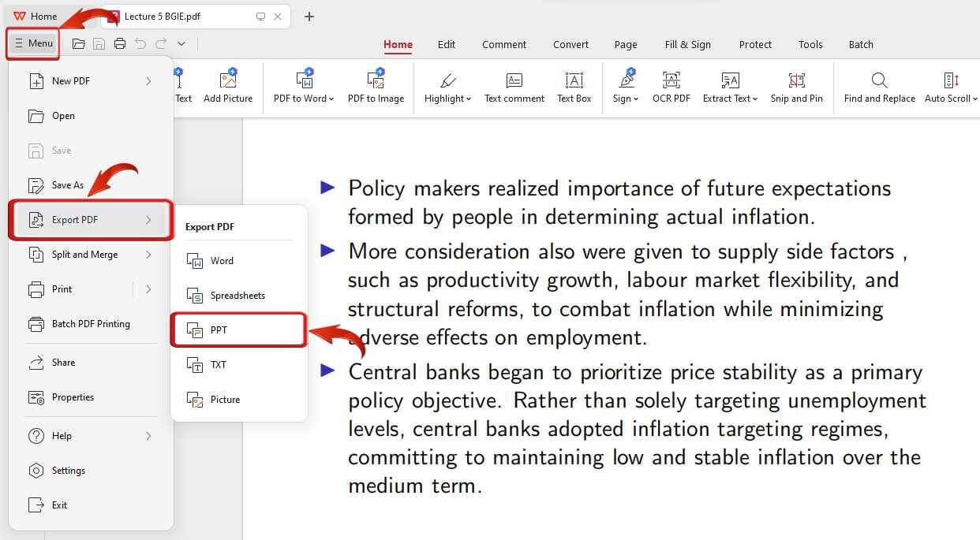Export PDF to Spreadsheets format
The image size is (980, 540).
point(238,295)
